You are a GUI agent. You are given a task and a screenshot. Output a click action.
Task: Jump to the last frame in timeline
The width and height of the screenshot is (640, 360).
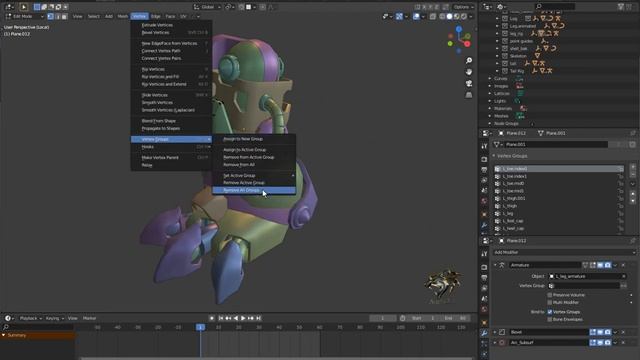(x=258, y=318)
